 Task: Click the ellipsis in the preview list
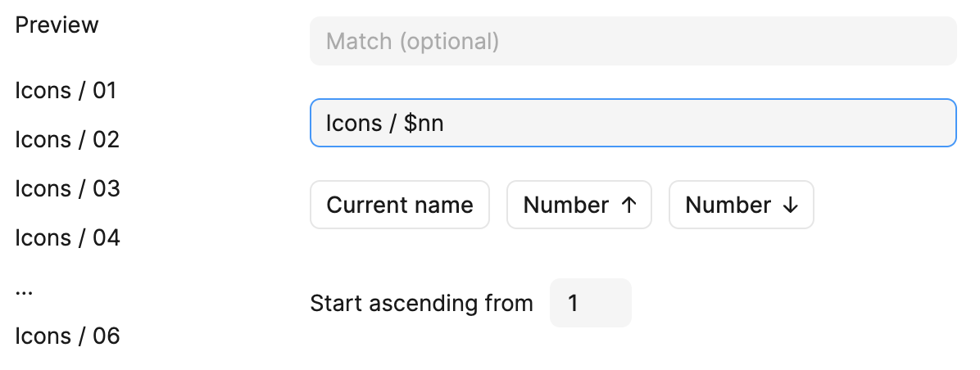[x=24, y=291]
